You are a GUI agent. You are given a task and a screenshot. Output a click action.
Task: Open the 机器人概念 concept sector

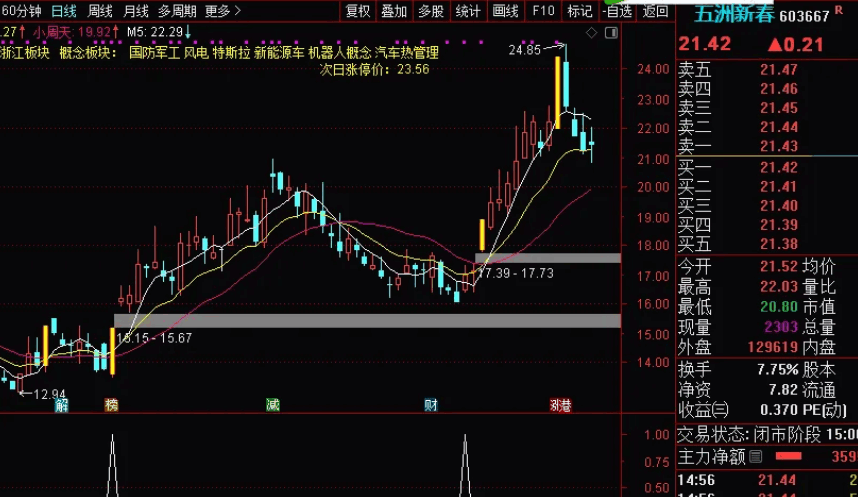(339, 53)
